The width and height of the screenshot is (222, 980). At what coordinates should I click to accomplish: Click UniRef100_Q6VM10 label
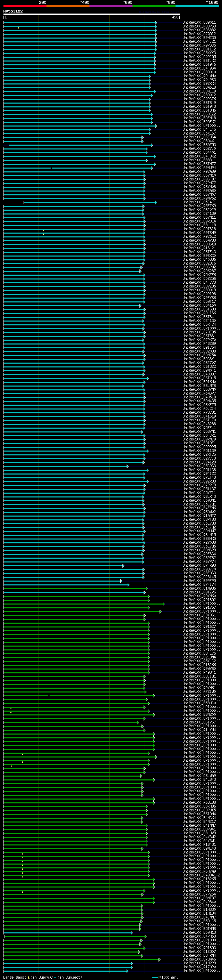coord(199,175)
